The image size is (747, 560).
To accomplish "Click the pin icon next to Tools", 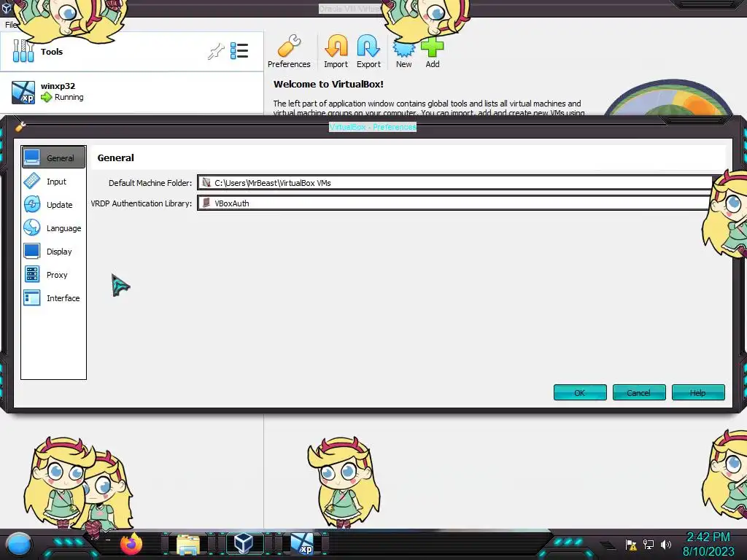I will 216,51.
